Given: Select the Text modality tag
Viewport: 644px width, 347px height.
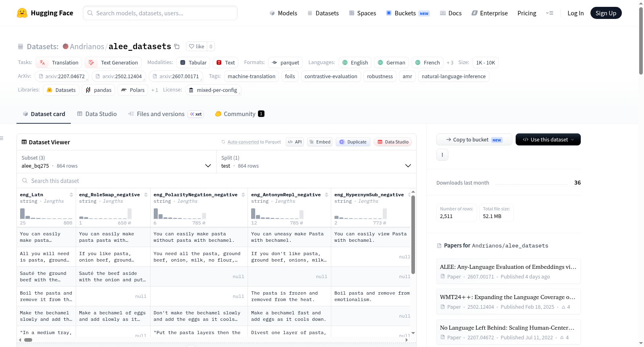Looking at the screenshot, I should click(x=225, y=62).
